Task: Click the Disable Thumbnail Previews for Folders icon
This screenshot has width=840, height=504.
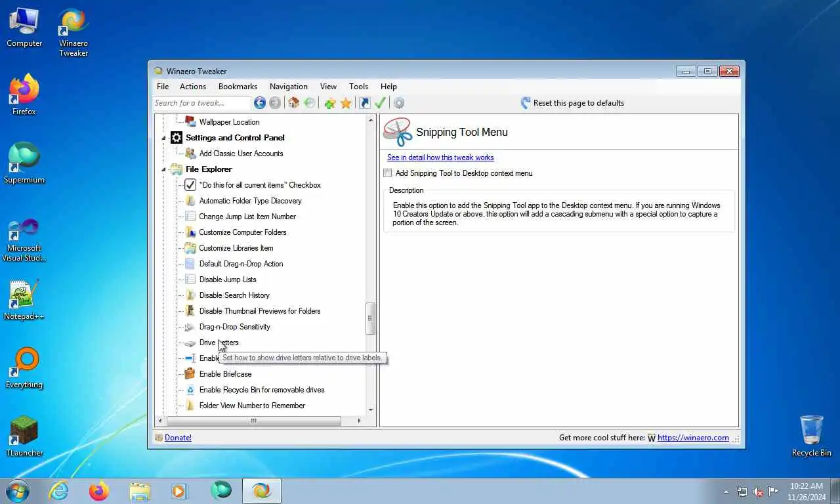Action: (x=190, y=310)
